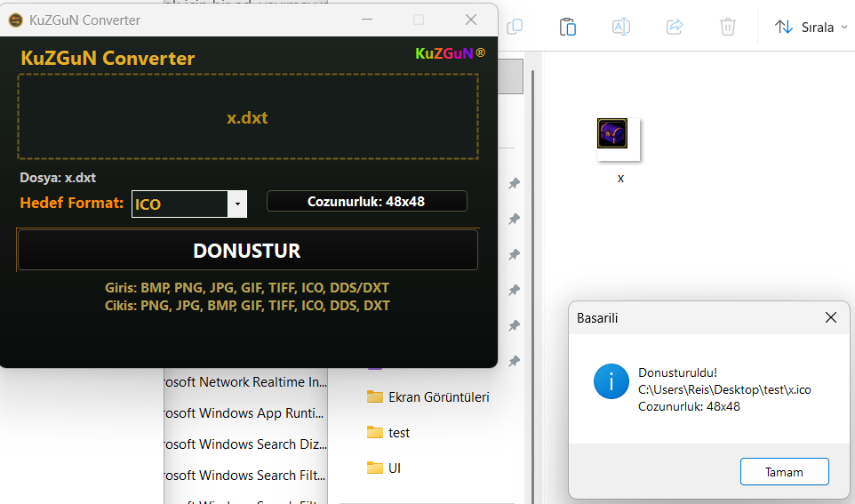The width and height of the screenshot is (855, 504).
Task: Click the trash delete icon
Action: coord(727,27)
